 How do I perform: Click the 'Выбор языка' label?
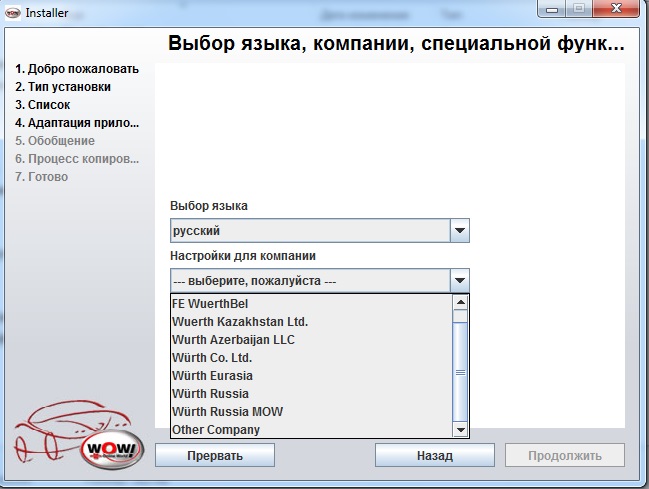tap(209, 206)
